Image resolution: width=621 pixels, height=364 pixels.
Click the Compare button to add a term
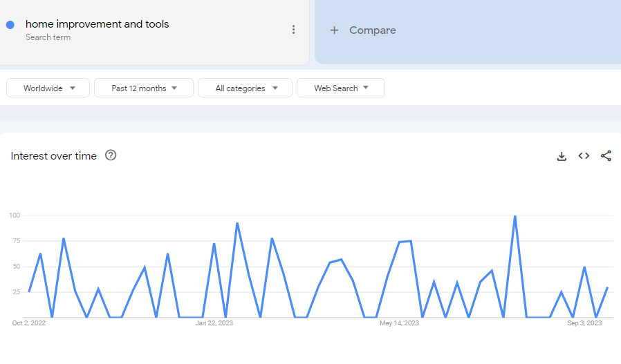point(372,30)
